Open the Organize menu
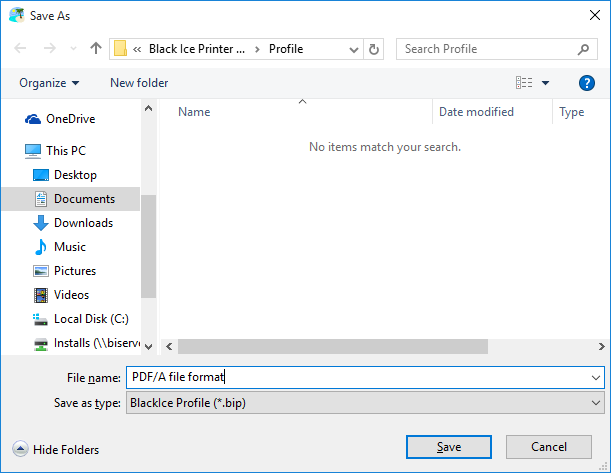The width and height of the screenshot is (611, 473). pos(48,83)
